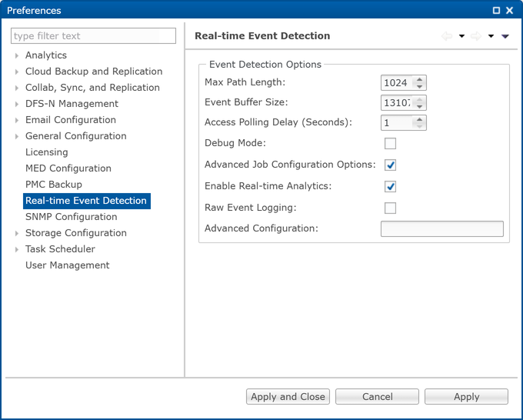Increase Max Path Length with up arrow

click(x=420, y=79)
